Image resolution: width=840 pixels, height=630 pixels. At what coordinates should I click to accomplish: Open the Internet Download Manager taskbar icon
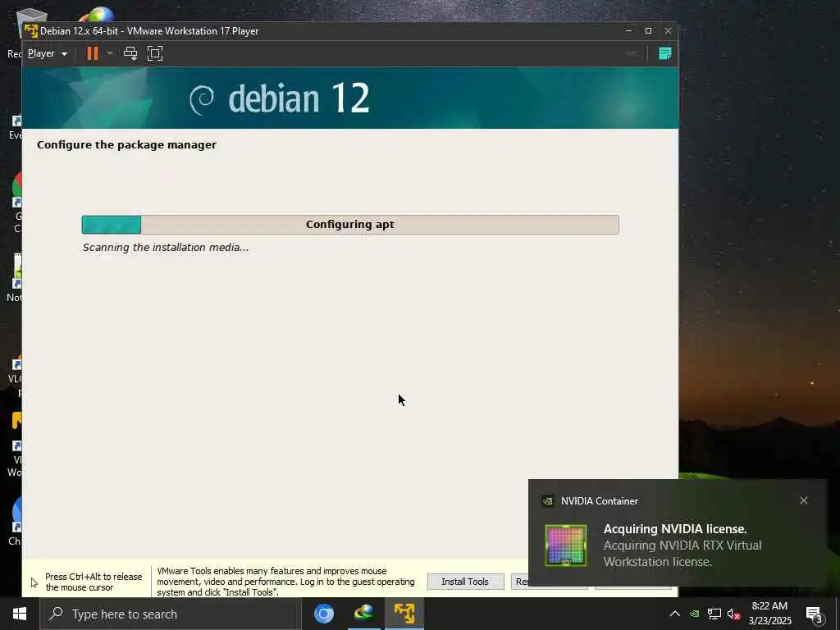coord(363,614)
